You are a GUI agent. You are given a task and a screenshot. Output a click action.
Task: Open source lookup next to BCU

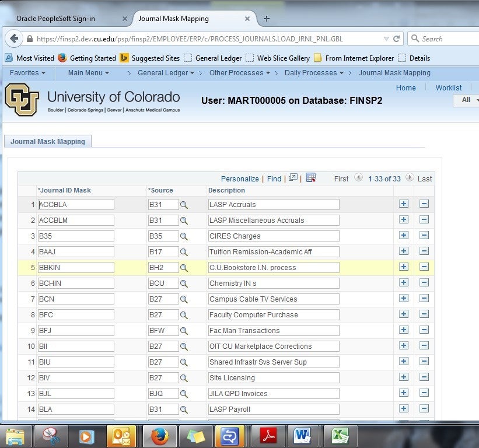[184, 283]
